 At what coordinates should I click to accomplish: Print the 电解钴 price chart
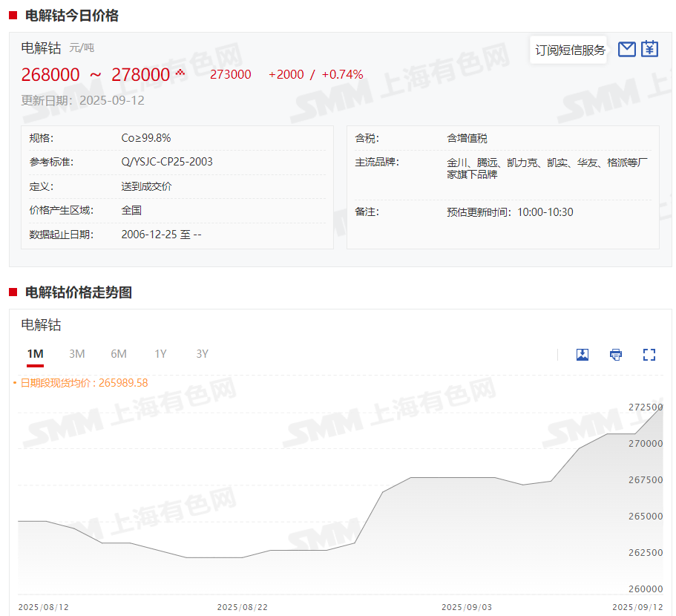(616, 355)
